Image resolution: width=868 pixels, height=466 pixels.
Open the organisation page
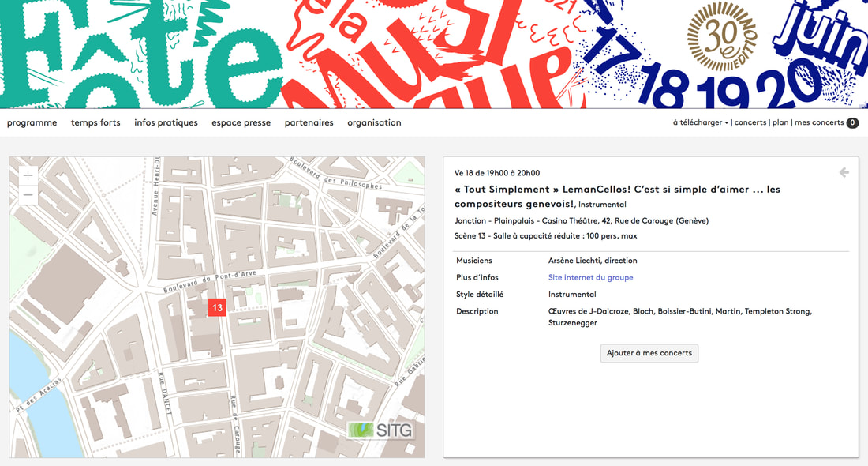374,123
